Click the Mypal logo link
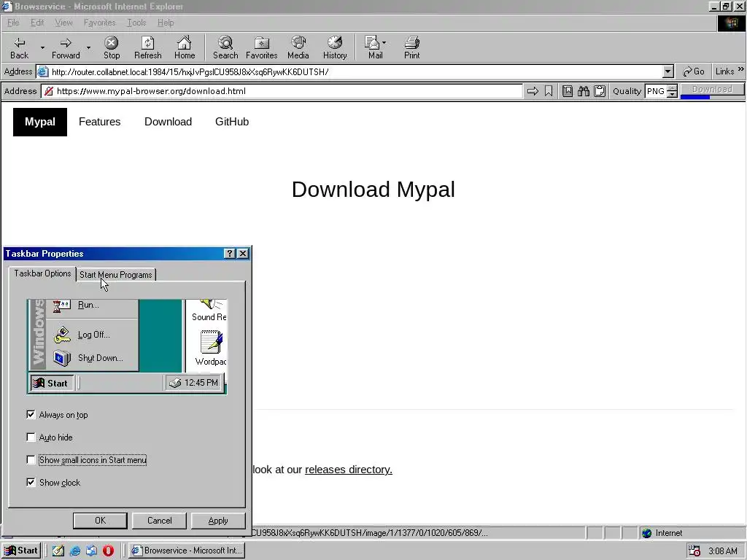747x560 pixels. coord(40,122)
